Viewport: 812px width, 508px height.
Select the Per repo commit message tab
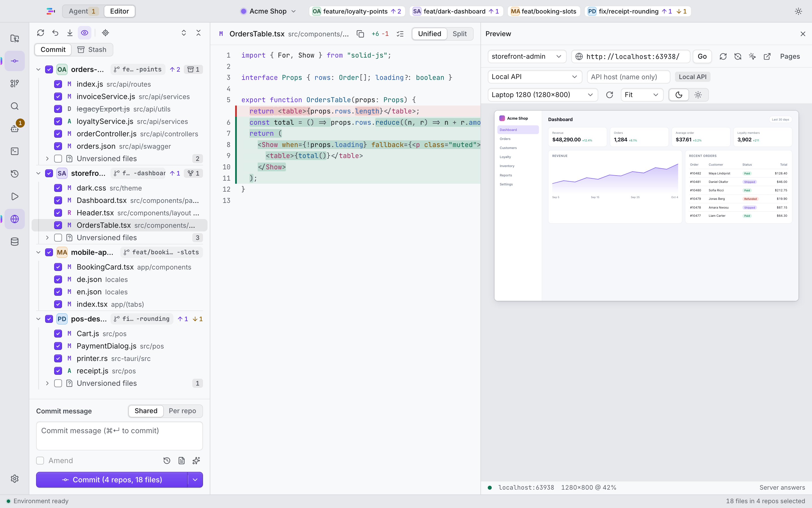tap(182, 411)
